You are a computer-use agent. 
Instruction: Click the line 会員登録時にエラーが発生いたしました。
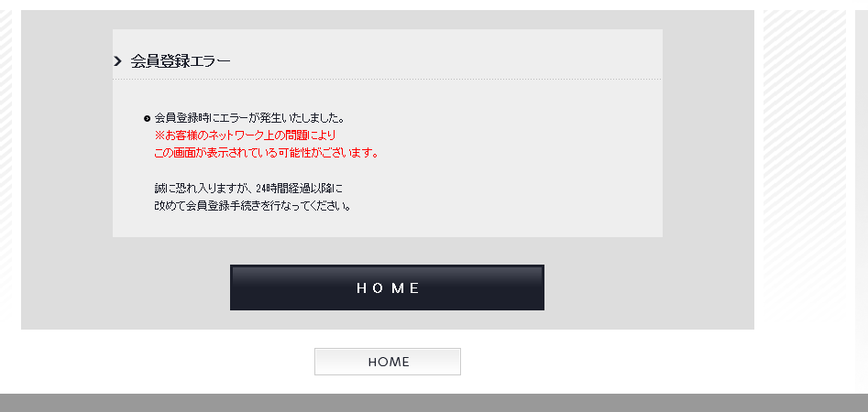pyautogui.click(x=250, y=118)
